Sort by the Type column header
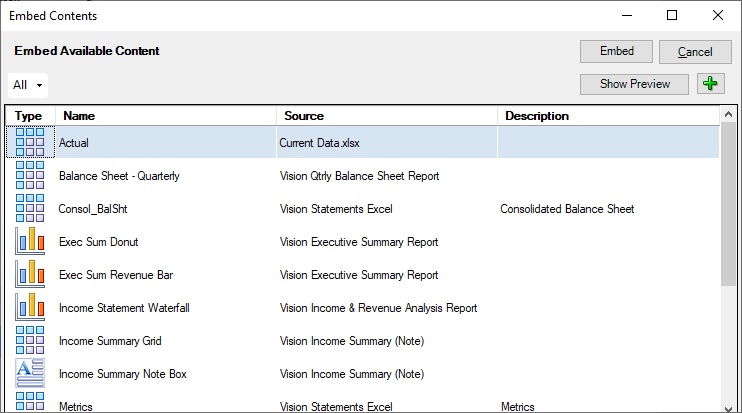Viewport: 742px width, 413px height. point(30,116)
